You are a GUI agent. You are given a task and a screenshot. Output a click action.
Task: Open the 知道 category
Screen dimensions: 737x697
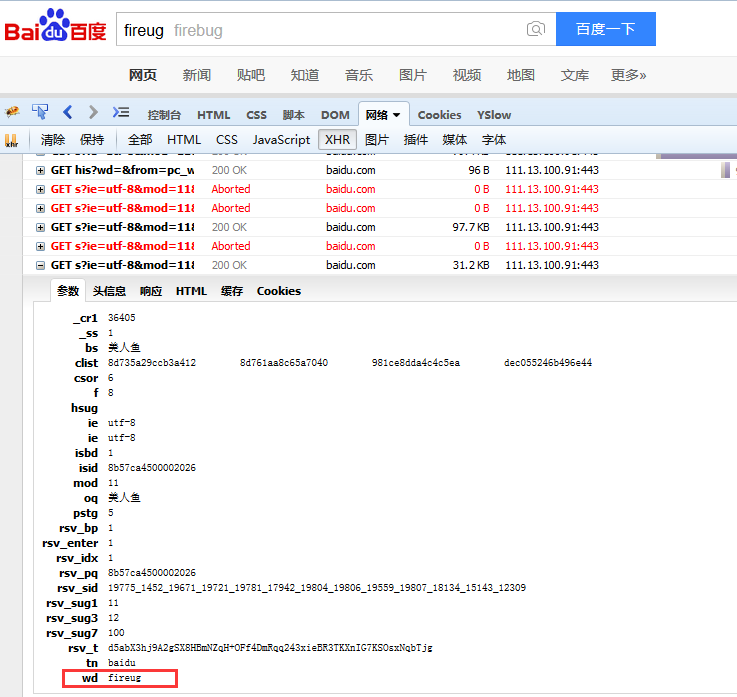point(305,75)
